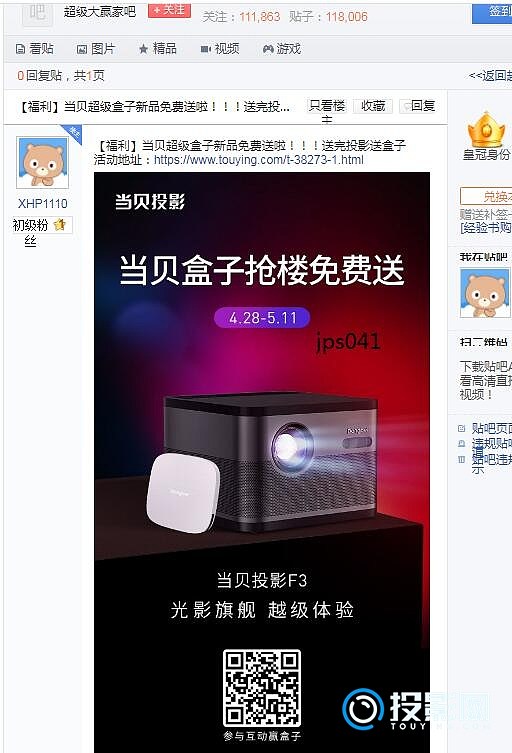Viewport: 512px width, 753px height.
Task: Click the 签到 sign-in button
Action: point(493,12)
